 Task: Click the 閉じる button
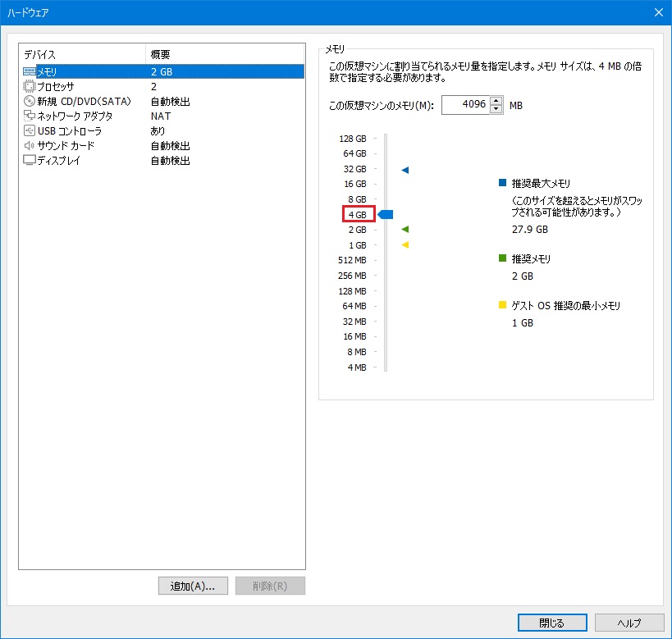click(552, 623)
